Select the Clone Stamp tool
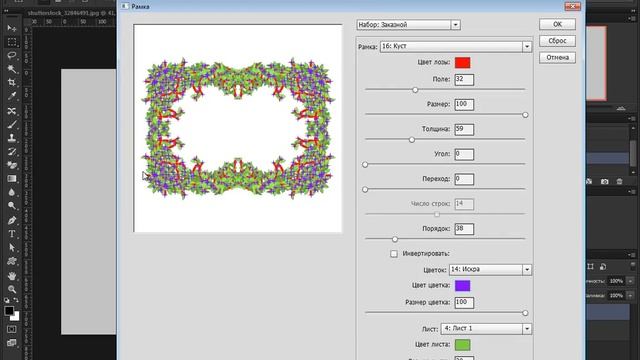Screen dimensions: 640x360 12,138
